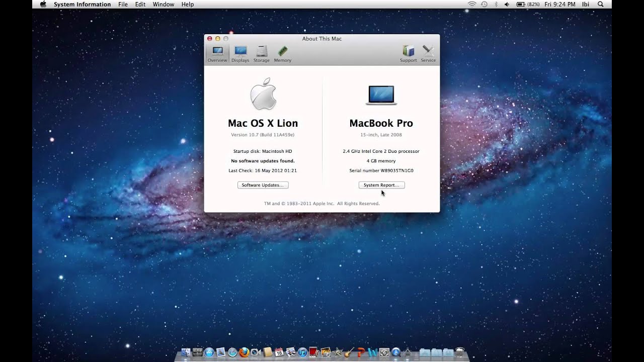Click '2.4 GHz Intel Core 2 Duo processor'

pos(381,151)
